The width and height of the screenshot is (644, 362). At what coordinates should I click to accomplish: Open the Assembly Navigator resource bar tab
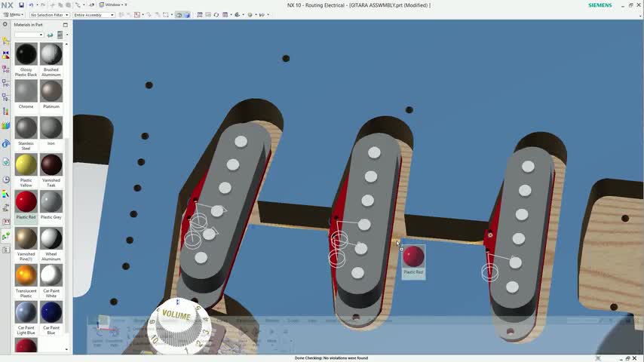click(6, 41)
